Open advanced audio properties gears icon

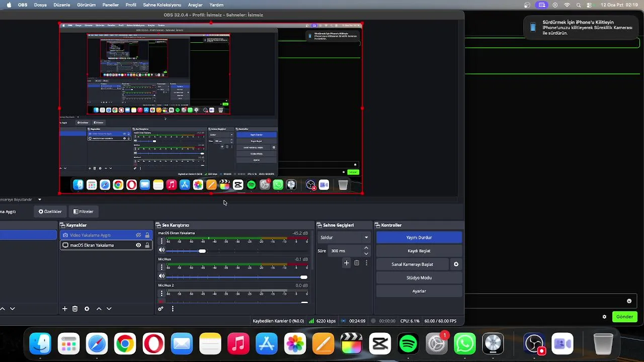coord(161,309)
